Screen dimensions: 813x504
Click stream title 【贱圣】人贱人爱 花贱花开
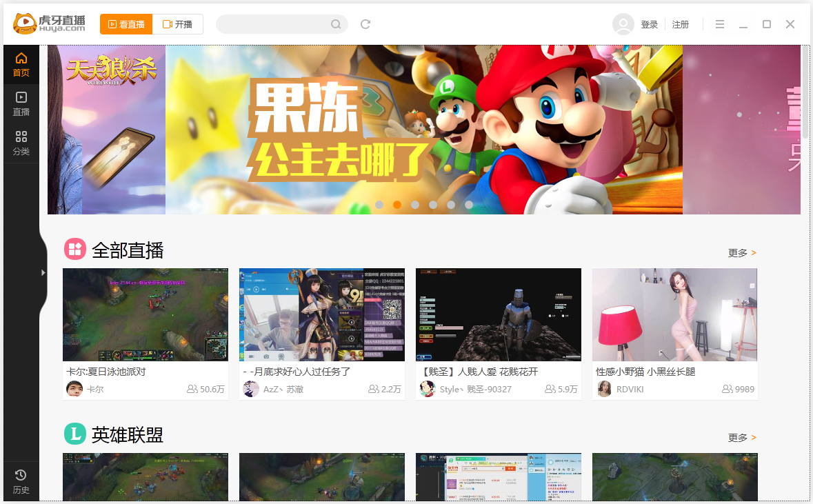(479, 372)
